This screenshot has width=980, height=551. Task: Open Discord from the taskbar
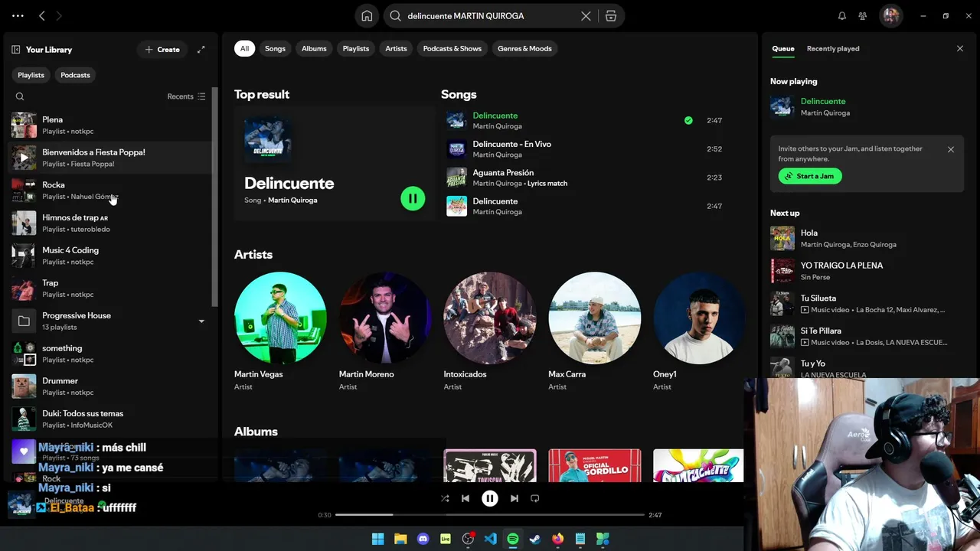tap(423, 539)
